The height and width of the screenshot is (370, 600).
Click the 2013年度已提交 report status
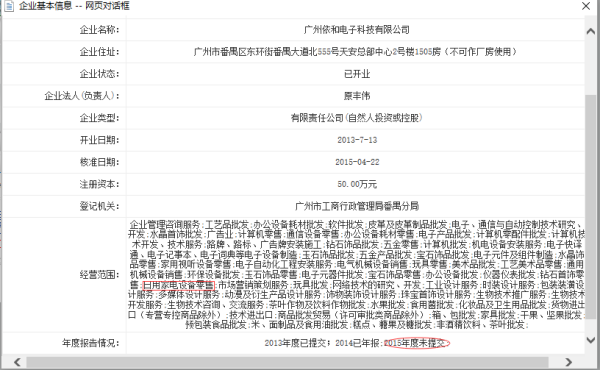click(295, 343)
